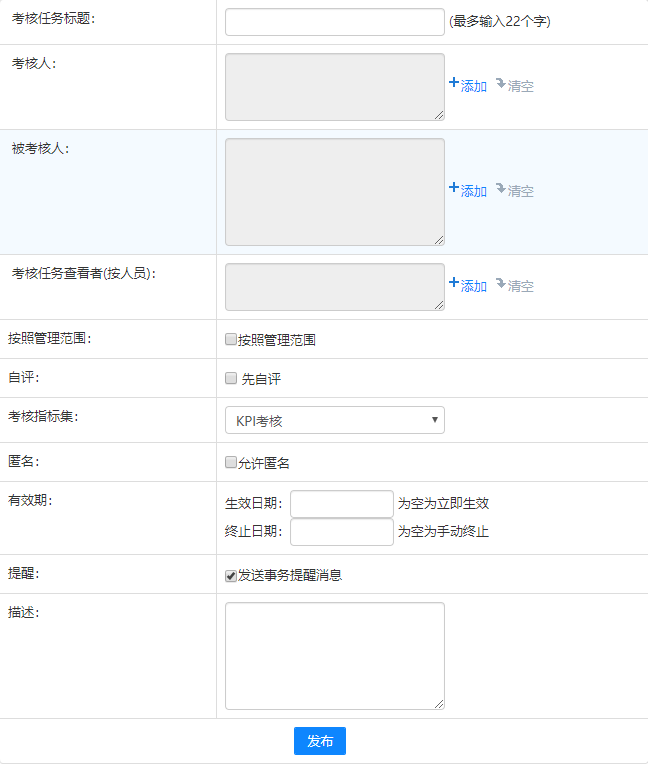This screenshot has width=648, height=765.
Task: Open the KPI考核 indicator set dropdown
Action: (x=334, y=420)
